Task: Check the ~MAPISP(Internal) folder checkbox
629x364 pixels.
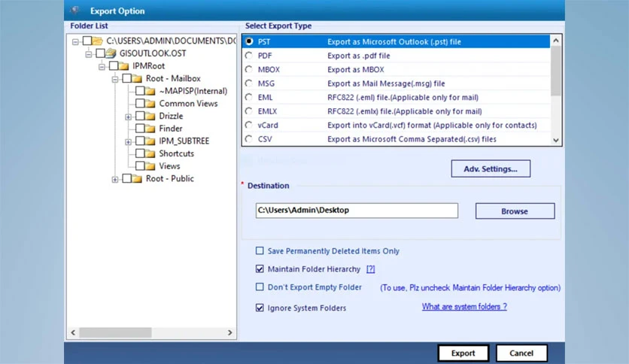Action: click(x=140, y=90)
